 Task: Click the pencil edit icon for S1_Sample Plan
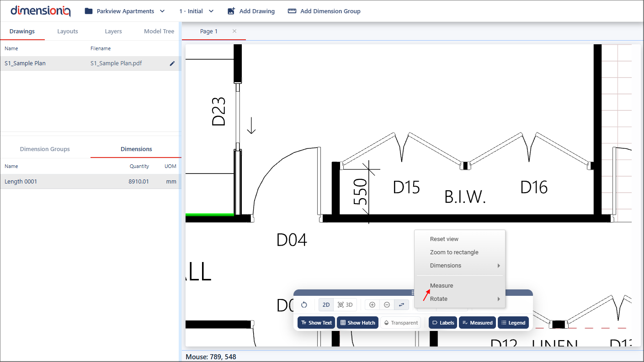[172, 63]
